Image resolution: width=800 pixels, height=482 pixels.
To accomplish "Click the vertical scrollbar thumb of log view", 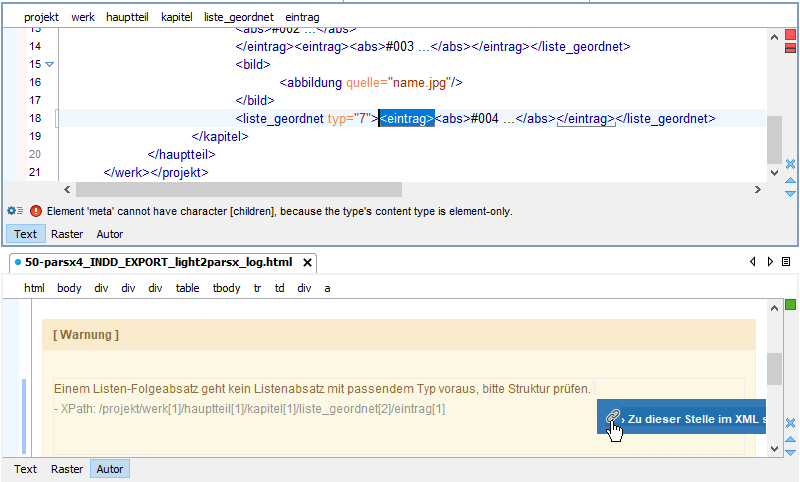I will coord(774,368).
